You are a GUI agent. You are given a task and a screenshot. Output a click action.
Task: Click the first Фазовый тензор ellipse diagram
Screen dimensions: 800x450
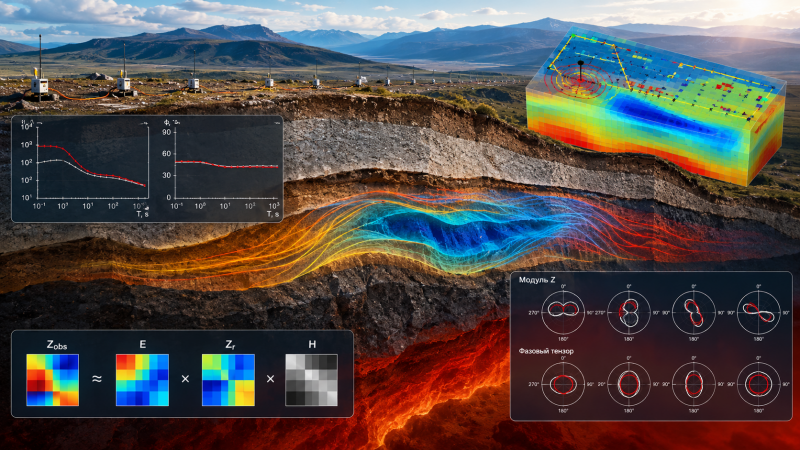563,384
